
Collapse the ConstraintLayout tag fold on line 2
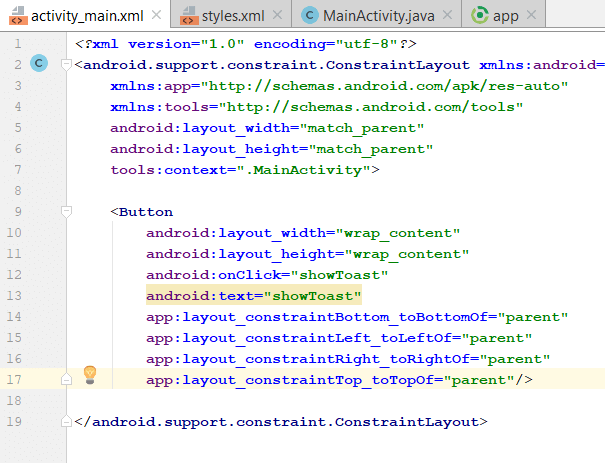pyautogui.click(x=66, y=64)
